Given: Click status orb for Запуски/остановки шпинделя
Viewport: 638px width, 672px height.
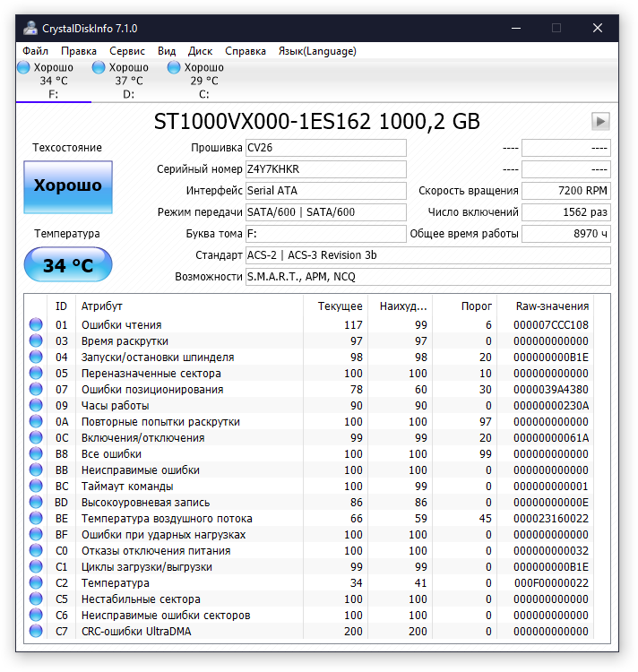Looking at the screenshot, I should pos(36,357).
